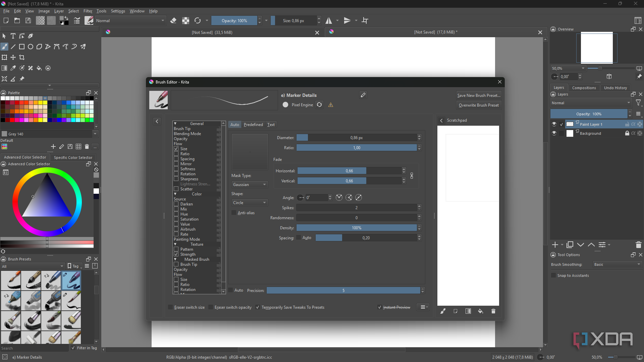Select the Fill (paint bucket) tool
Image resolution: width=644 pixels, height=362 pixels.
[39, 68]
